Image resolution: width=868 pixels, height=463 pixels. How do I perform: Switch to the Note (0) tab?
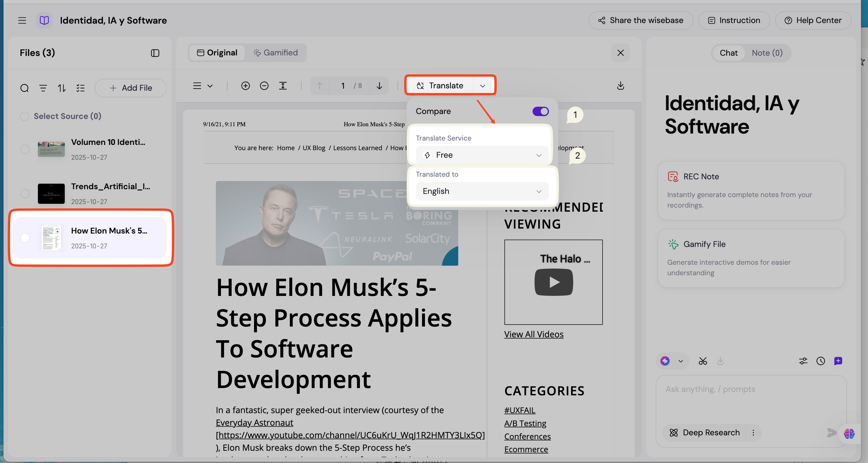(x=767, y=53)
